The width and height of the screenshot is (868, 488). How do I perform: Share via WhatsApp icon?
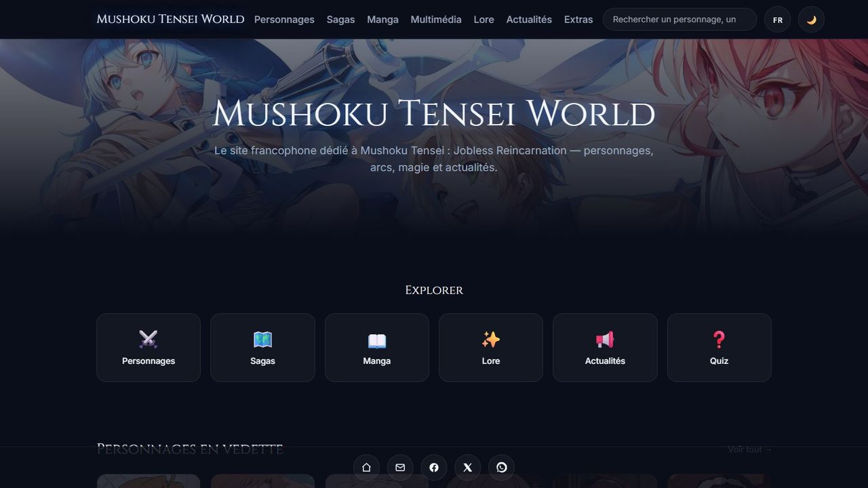click(502, 468)
